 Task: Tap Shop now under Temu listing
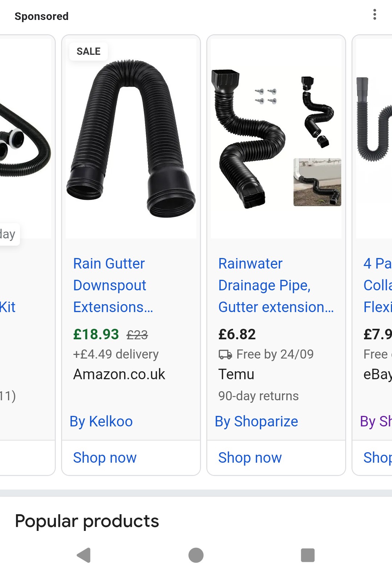click(250, 458)
